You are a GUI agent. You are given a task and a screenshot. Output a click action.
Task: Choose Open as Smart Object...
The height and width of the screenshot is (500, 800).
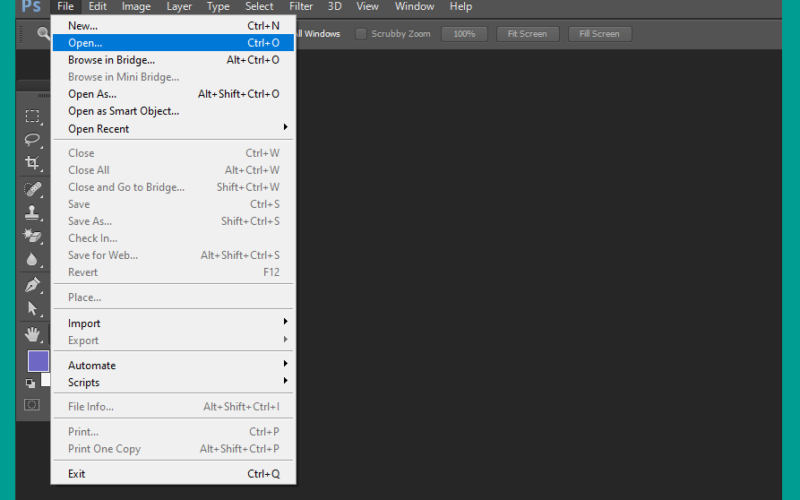(x=173, y=111)
